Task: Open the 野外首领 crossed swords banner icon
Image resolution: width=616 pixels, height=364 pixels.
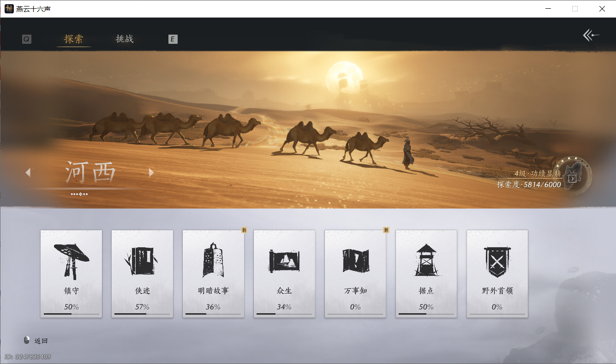Action: 497,262
